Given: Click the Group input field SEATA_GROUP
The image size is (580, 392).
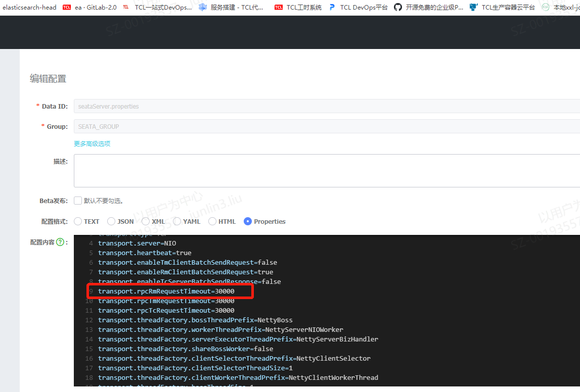Looking at the screenshot, I should tap(327, 126).
